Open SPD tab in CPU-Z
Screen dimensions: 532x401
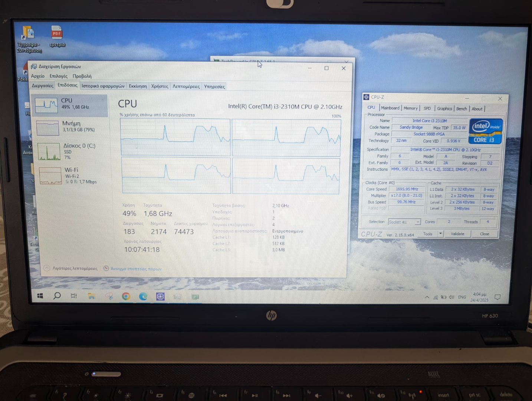[427, 108]
